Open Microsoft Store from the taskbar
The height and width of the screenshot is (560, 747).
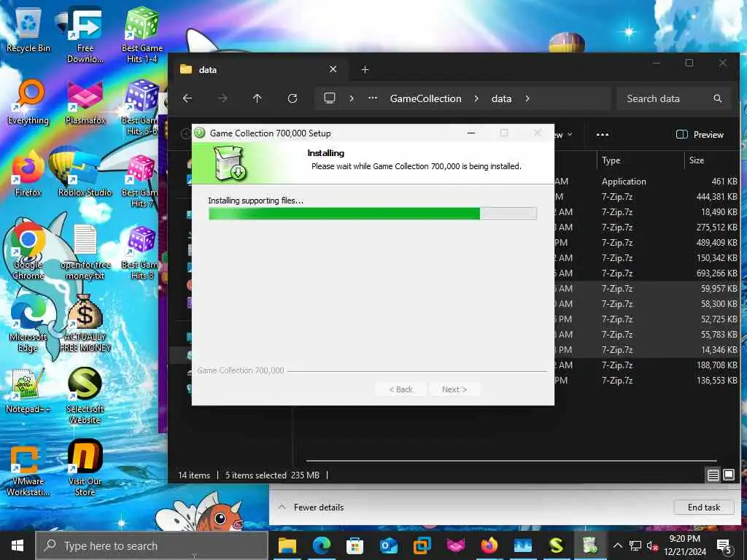point(355,545)
